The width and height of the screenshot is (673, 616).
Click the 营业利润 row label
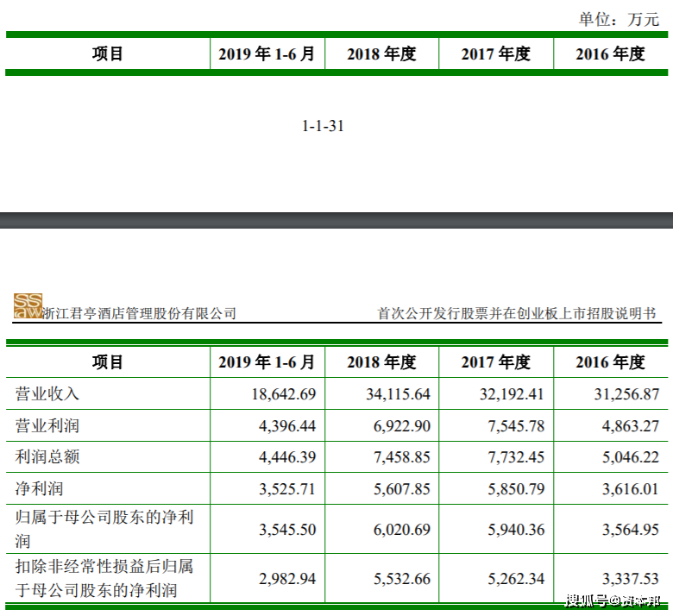(47, 426)
